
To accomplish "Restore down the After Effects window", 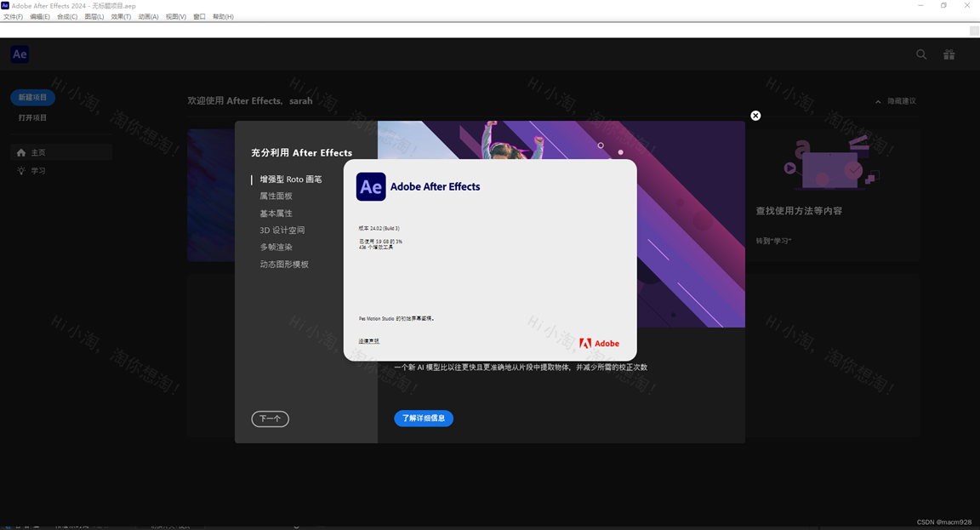I will tap(943, 5).
